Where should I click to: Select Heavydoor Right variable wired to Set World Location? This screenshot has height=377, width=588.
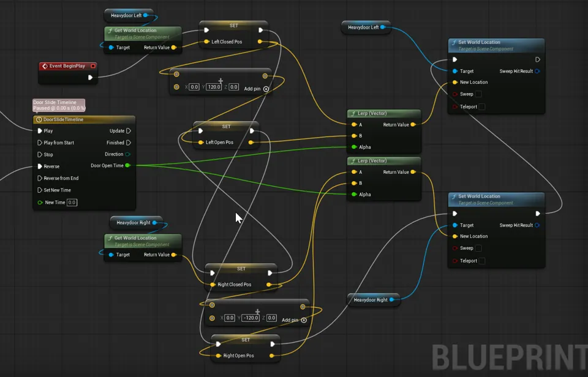(x=374, y=300)
